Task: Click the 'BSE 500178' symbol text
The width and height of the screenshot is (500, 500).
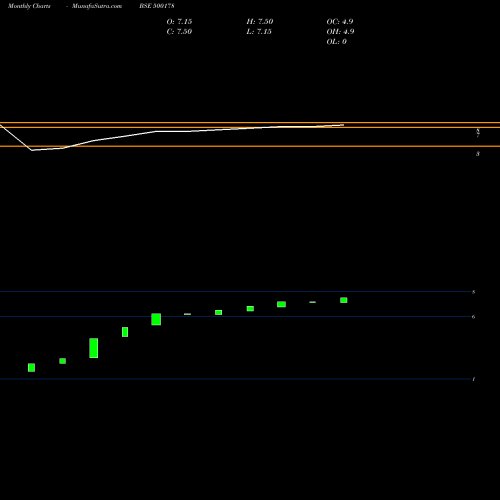Action: click(157, 6)
